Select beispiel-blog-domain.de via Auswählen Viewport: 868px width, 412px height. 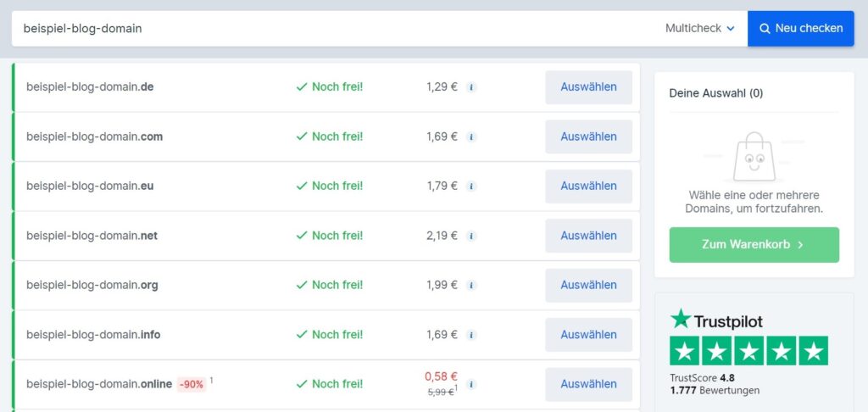[588, 87]
